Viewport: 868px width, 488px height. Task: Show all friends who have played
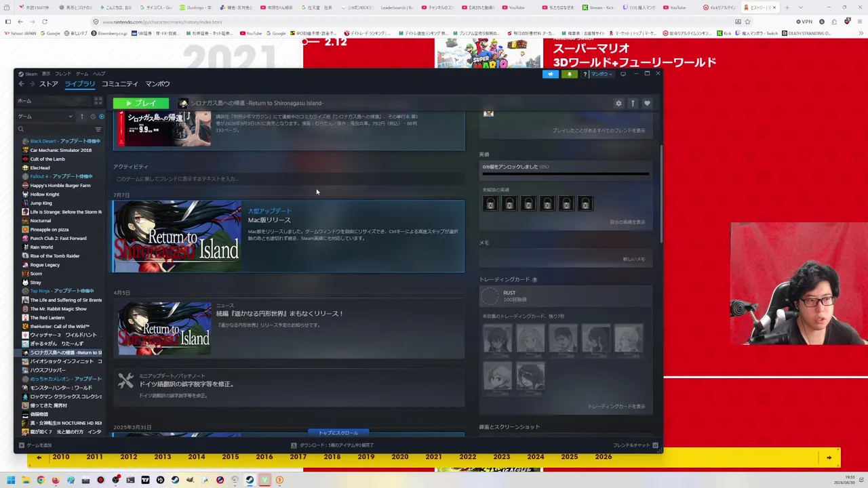point(599,130)
